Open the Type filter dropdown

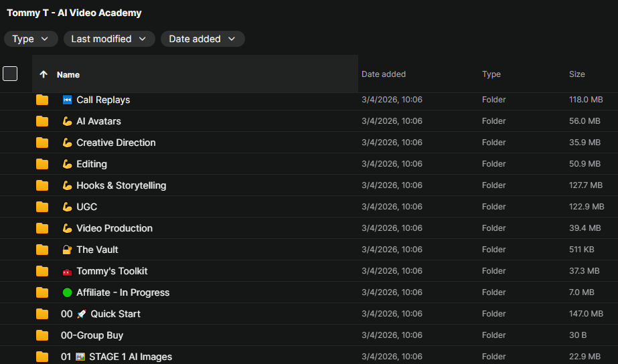pyautogui.click(x=31, y=39)
